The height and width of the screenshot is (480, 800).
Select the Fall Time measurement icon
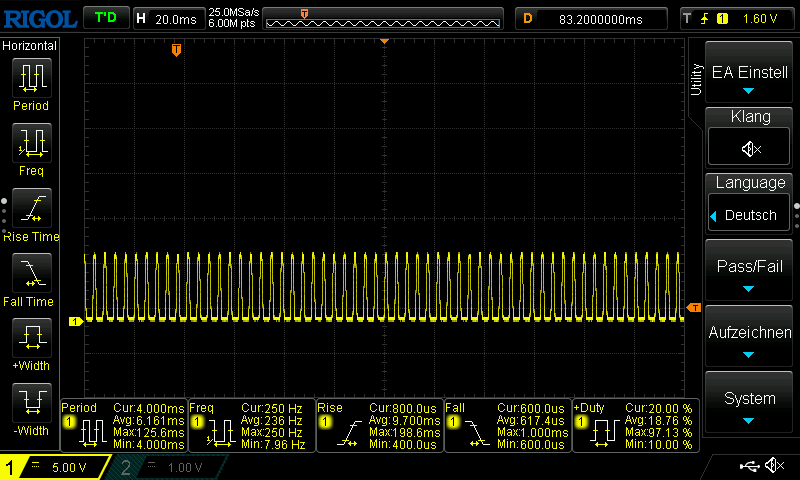click(30, 273)
